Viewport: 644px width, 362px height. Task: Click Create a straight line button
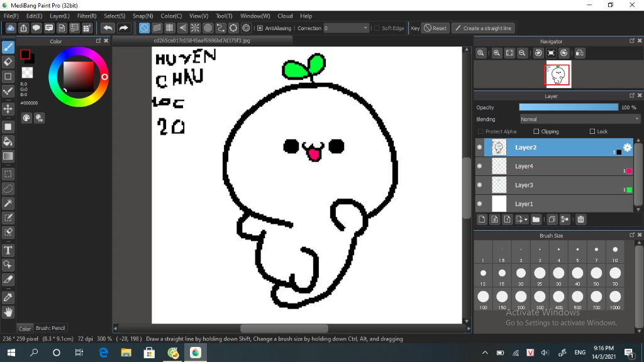coord(484,28)
